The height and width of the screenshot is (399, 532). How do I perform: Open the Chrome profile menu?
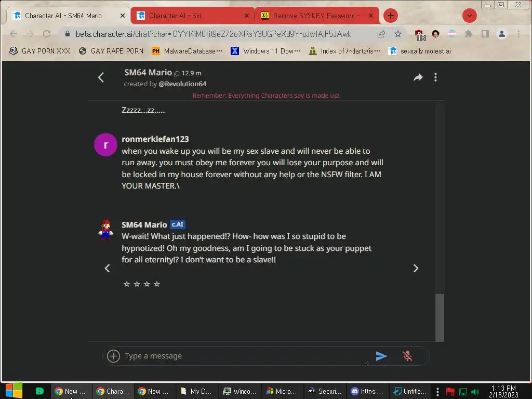pyautogui.click(x=502, y=34)
